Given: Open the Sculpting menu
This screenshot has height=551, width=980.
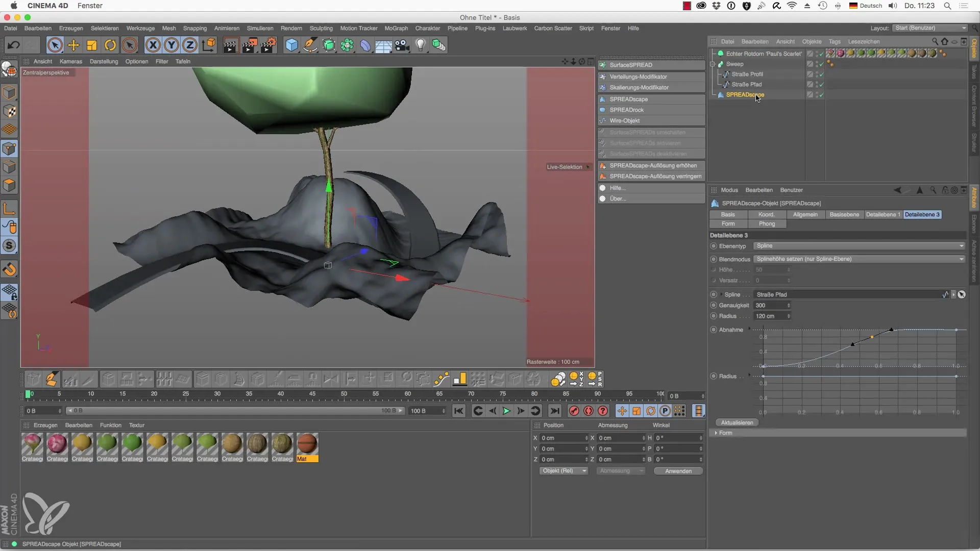Looking at the screenshot, I should [321, 28].
